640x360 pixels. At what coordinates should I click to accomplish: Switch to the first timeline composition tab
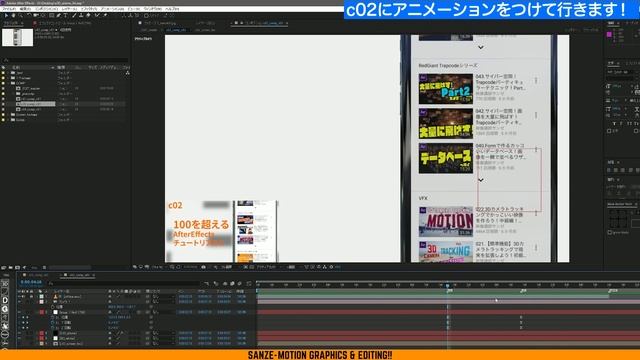(38, 276)
